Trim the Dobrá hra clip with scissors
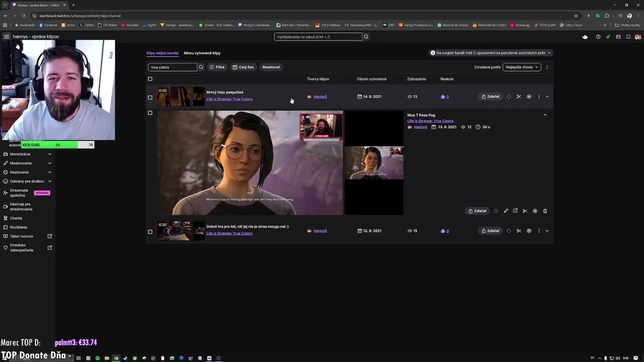The width and height of the screenshot is (644, 362). tap(519, 231)
